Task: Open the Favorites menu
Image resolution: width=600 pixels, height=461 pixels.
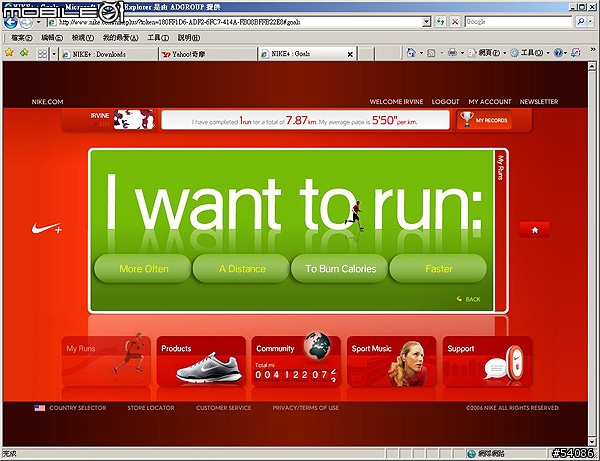Action: click(120, 37)
